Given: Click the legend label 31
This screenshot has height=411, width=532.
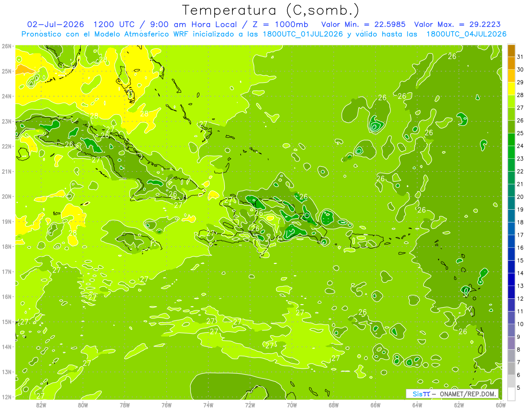Looking at the screenshot, I should 520,57.
